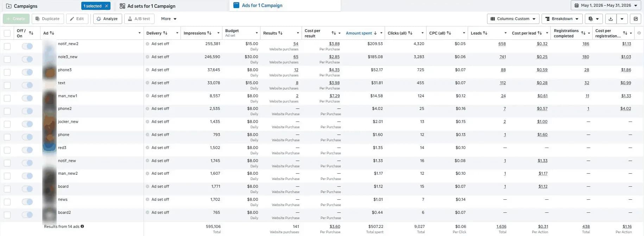Image resolution: width=644 pixels, height=236 pixels.
Task: Click the red3 ad thumbnail
Action: click(x=50, y=148)
